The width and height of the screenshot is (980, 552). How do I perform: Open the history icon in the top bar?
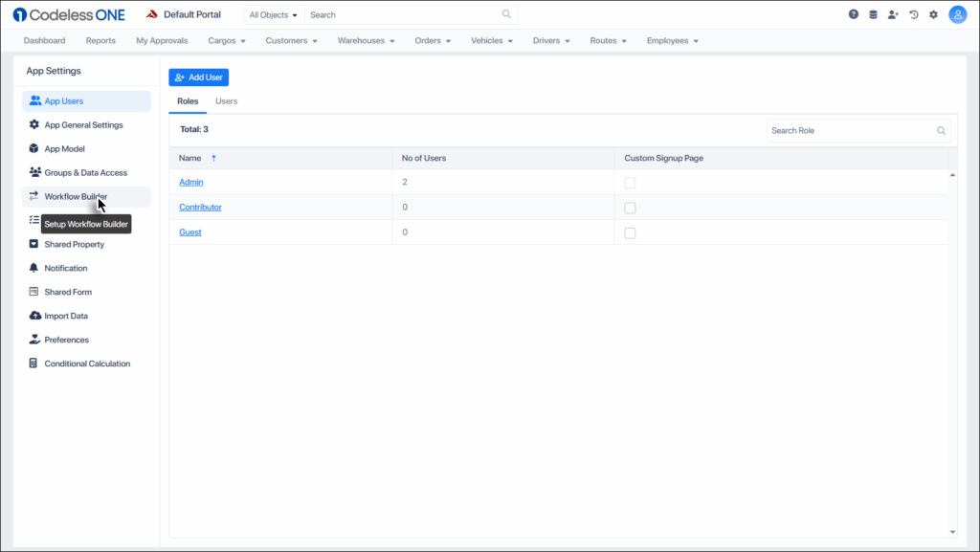[912, 14]
